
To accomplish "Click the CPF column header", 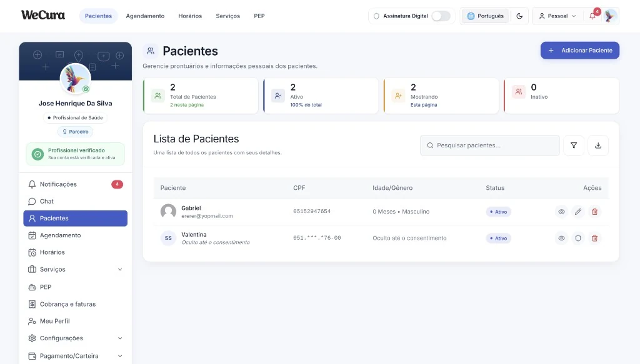I will (x=299, y=188).
